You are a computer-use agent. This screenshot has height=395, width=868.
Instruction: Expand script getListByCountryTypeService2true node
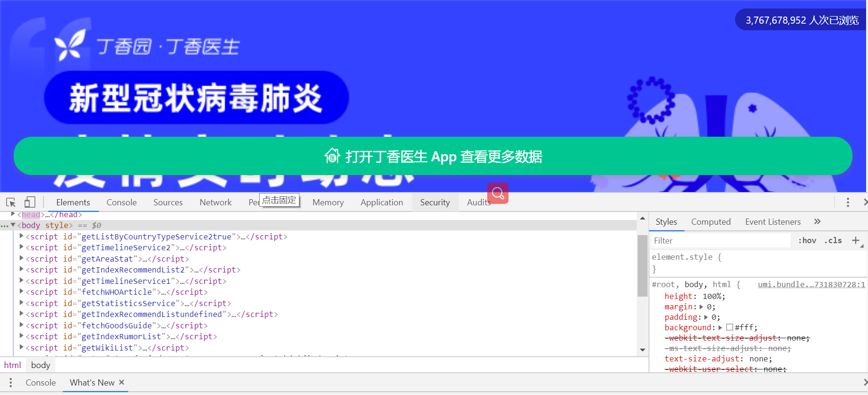(x=21, y=236)
